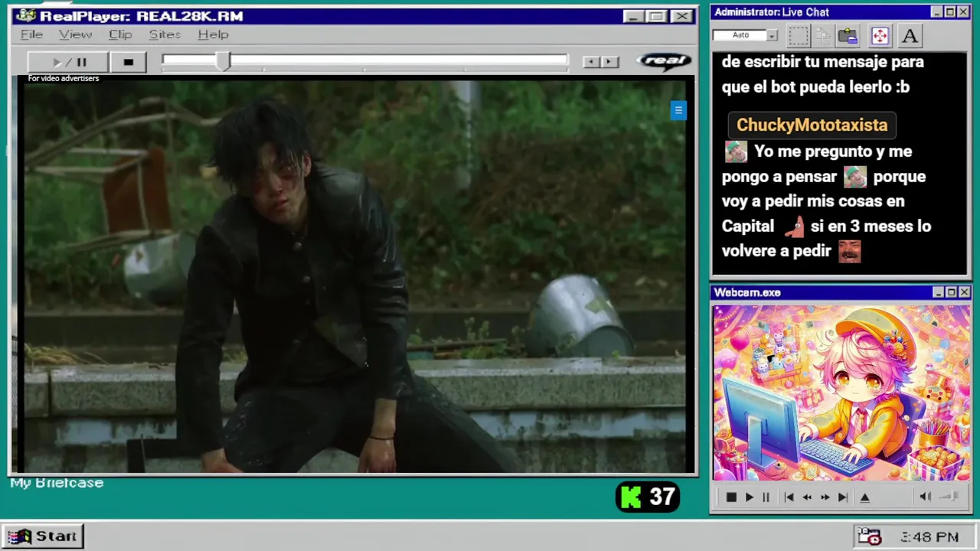Open the Clip menu
The width and height of the screenshot is (980, 551).
point(120,34)
